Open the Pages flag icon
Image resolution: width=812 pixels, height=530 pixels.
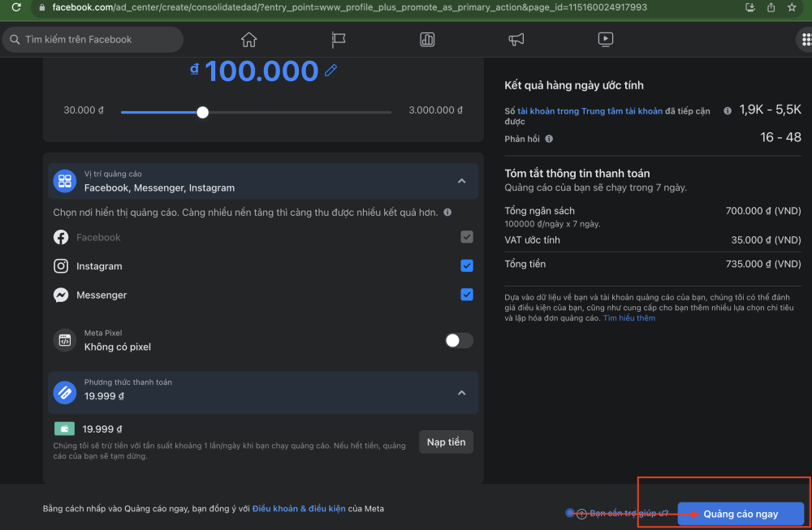click(x=338, y=39)
